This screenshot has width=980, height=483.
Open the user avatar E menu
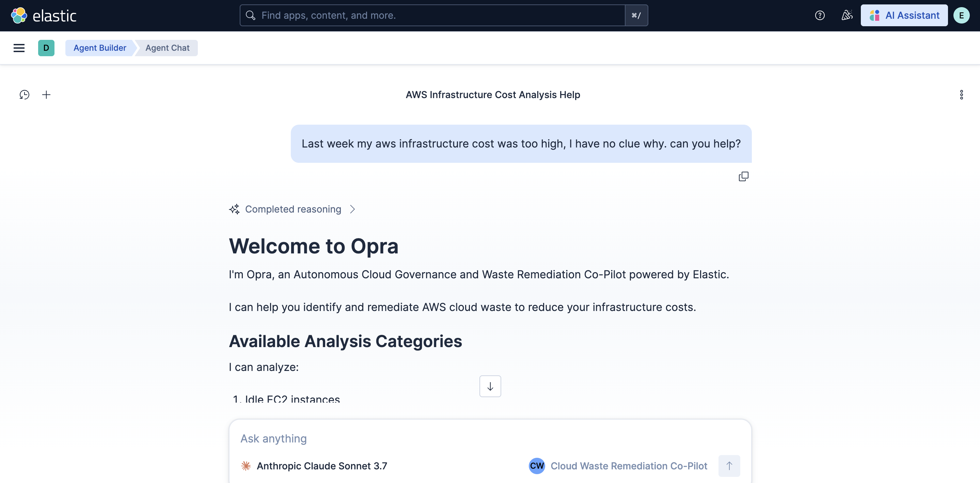tap(961, 16)
